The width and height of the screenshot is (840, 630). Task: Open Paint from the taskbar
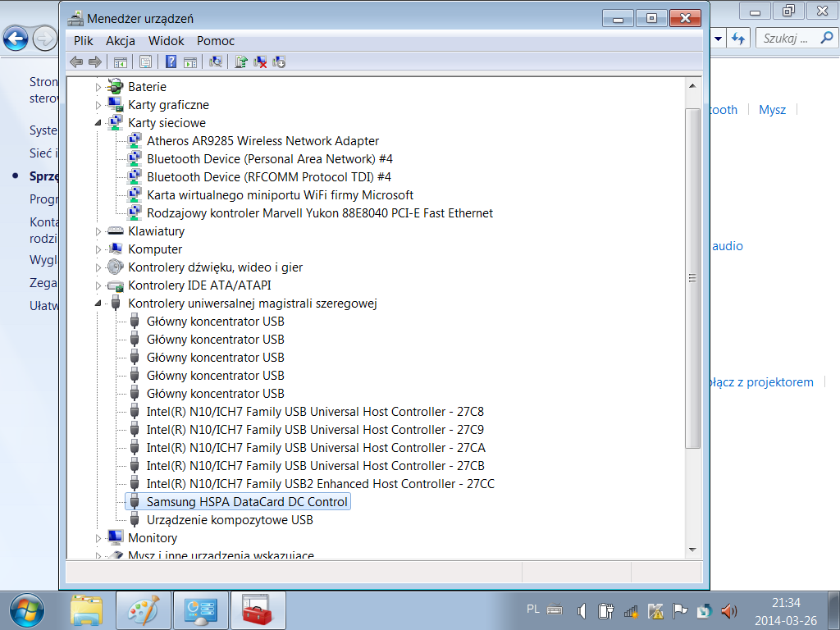pyautogui.click(x=144, y=610)
